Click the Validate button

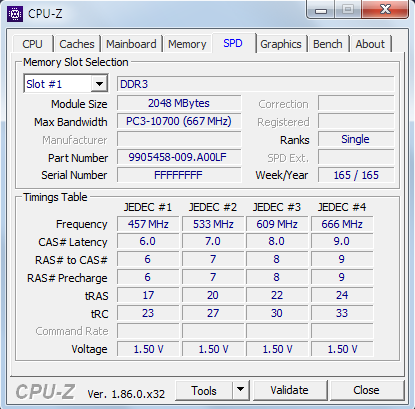click(x=289, y=390)
